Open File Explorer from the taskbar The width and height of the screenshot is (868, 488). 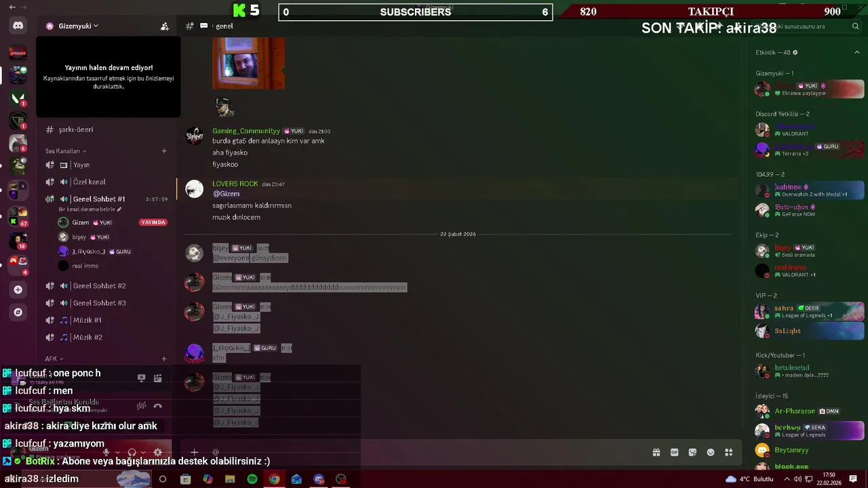[x=230, y=479]
